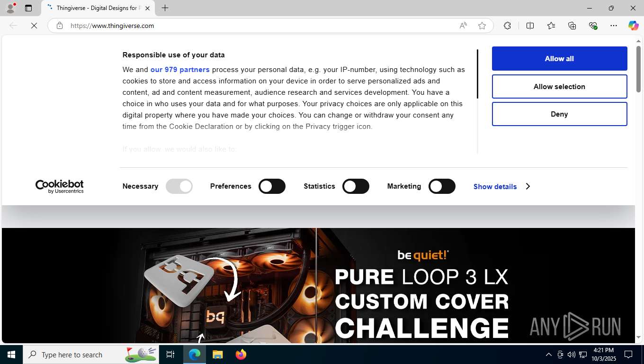Open the browser profile icon
The image size is (644, 364).
pos(10,8)
